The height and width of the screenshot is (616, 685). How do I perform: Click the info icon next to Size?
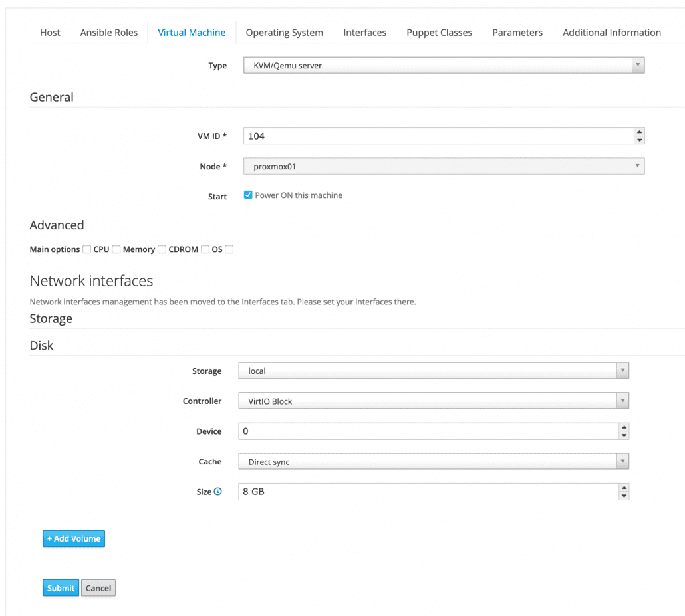tap(217, 492)
